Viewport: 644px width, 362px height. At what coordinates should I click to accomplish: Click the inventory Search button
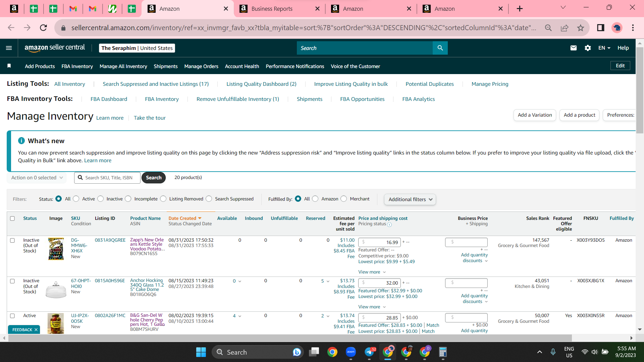[x=154, y=178]
